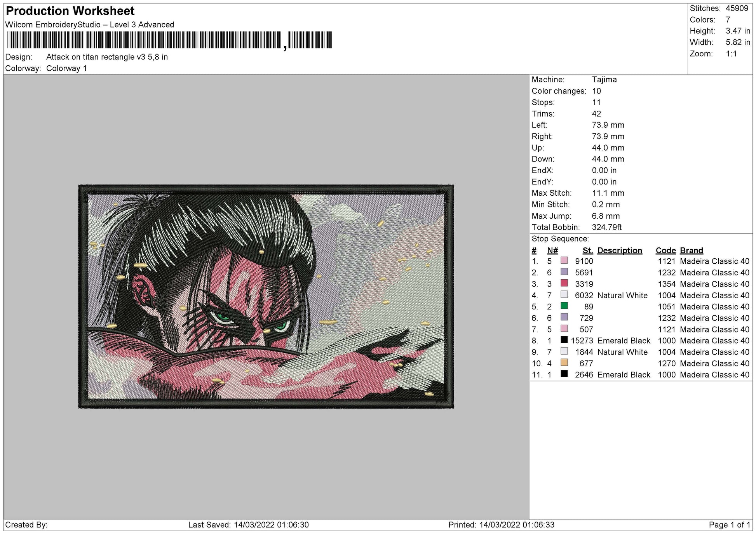Click the Height value 3.47 in
This screenshot has height=534, width=756.
(x=738, y=31)
